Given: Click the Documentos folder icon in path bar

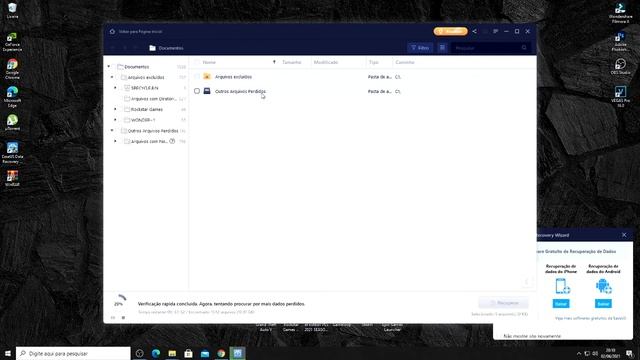Looking at the screenshot, I should [x=152, y=48].
